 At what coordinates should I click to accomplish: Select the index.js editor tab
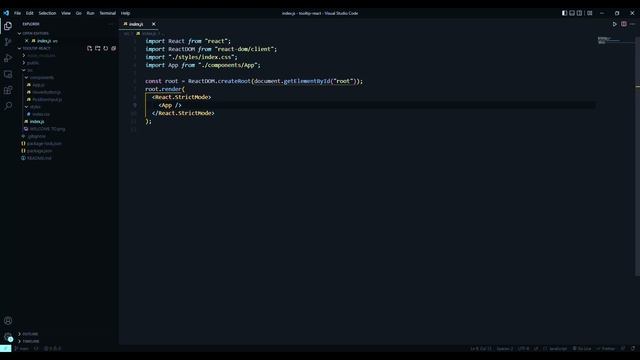pos(138,24)
